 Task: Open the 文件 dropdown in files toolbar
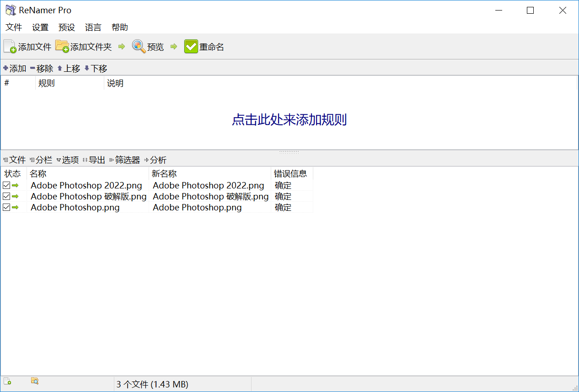point(14,160)
